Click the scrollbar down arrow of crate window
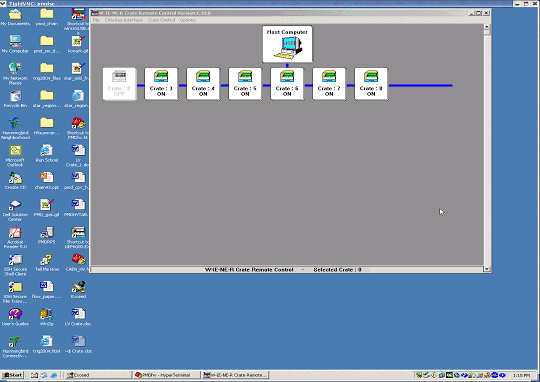The width and height of the screenshot is (540, 382). [x=487, y=269]
